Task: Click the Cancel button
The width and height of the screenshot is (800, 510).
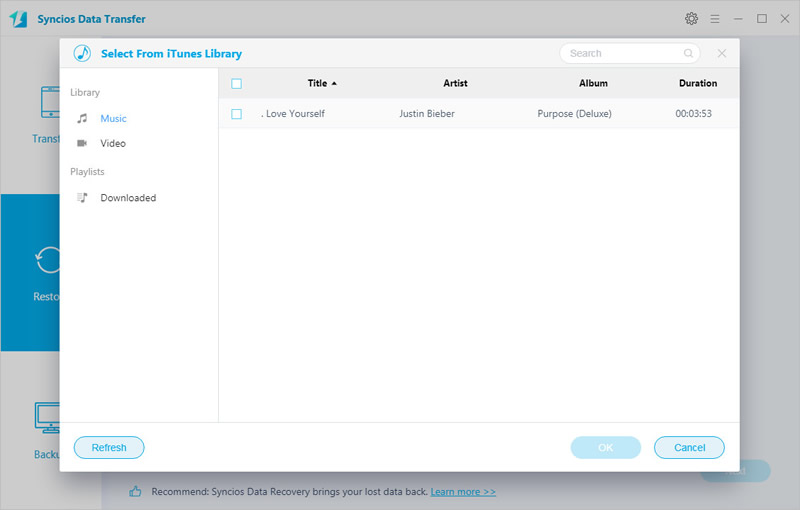Action: tap(689, 447)
